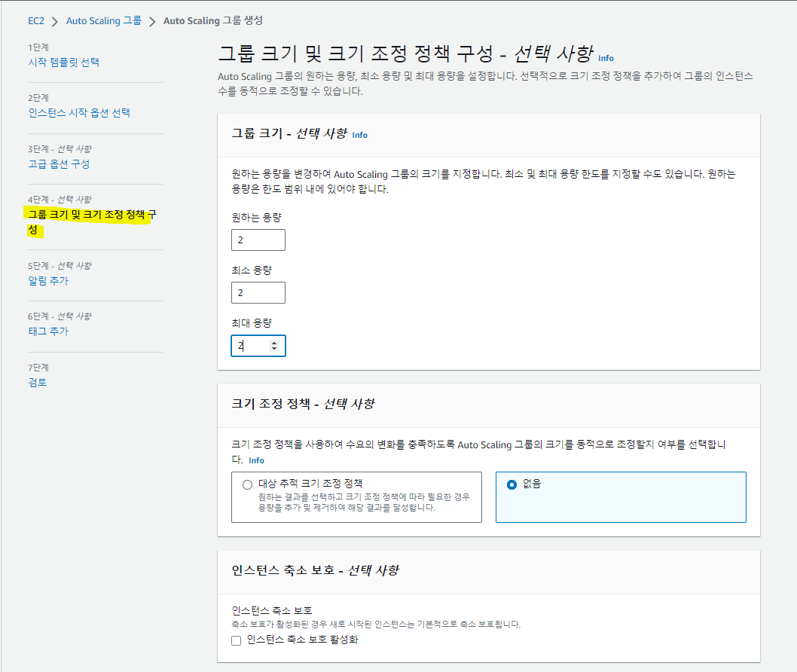Open step 7 검토

(37, 382)
